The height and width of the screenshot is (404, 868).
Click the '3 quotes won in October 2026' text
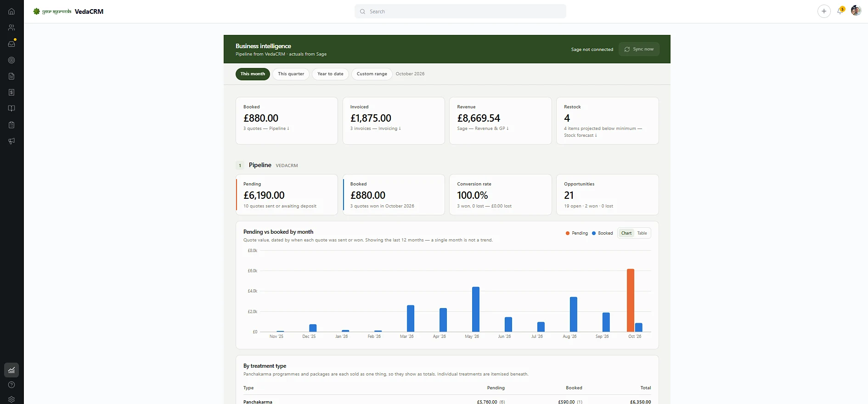[x=382, y=206]
